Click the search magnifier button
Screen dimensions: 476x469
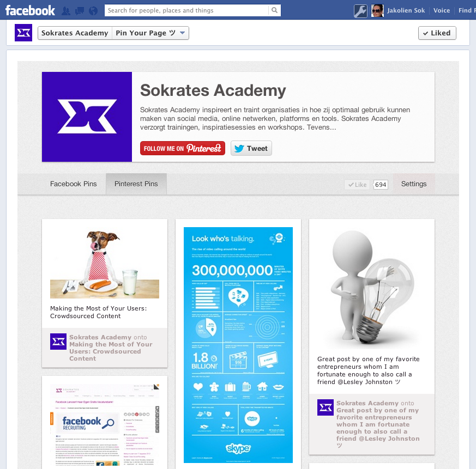click(274, 10)
